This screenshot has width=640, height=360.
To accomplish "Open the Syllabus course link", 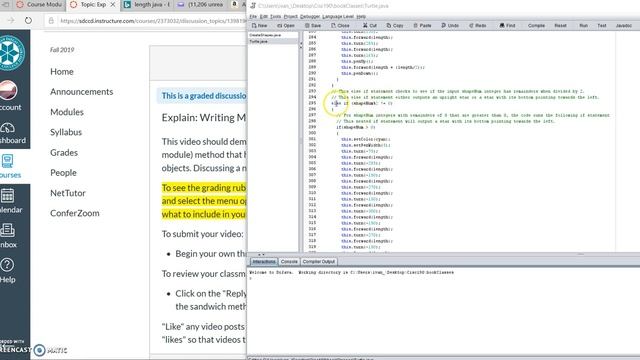I will point(66,132).
